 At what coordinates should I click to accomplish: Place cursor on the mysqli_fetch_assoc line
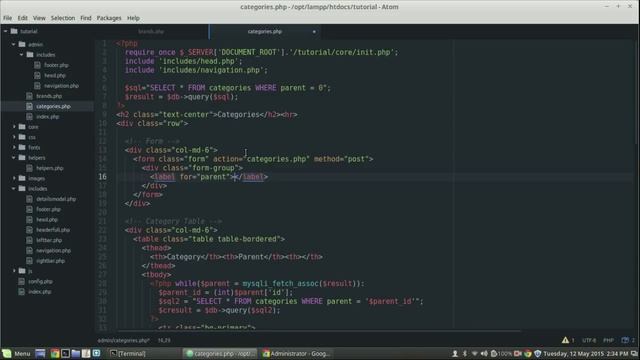coord(257,283)
